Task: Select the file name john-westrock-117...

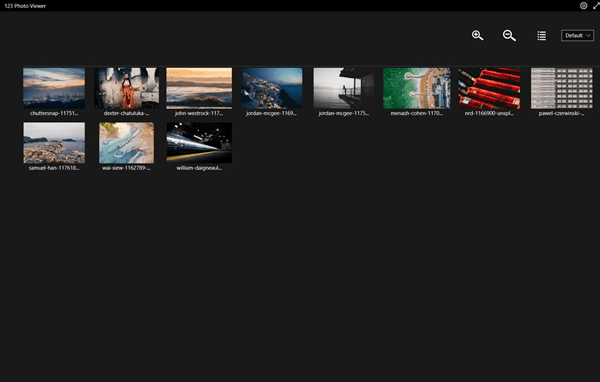Action: (199, 113)
